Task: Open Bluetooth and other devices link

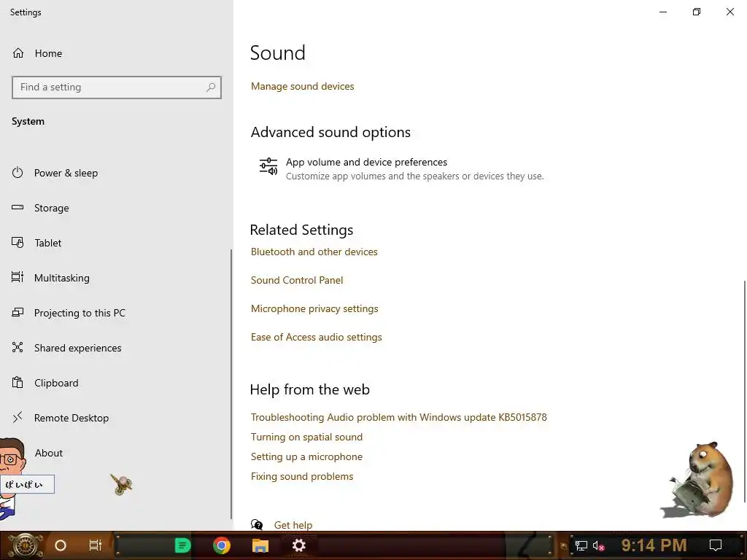Action: pos(314,252)
